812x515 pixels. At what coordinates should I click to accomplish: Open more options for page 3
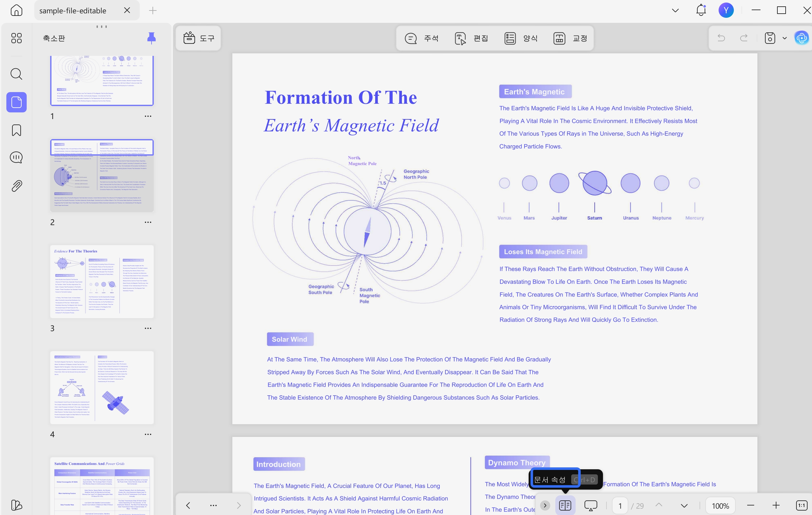click(148, 328)
